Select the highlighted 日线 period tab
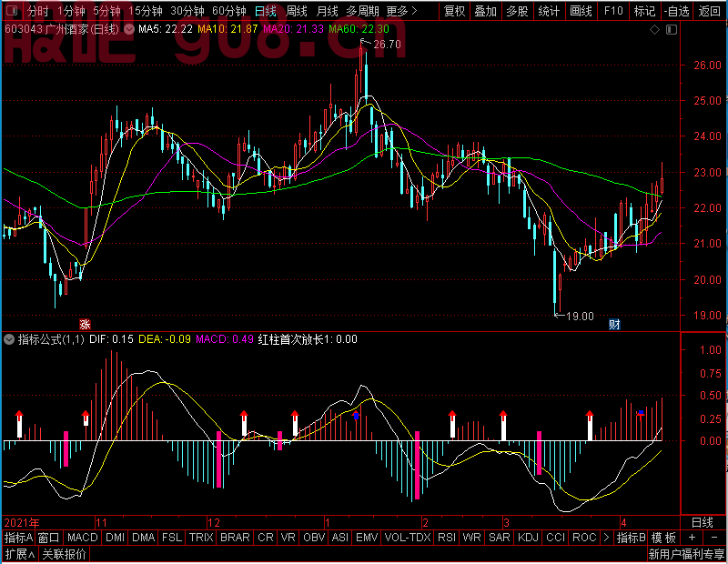The height and width of the screenshot is (564, 728). click(x=266, y=11)
